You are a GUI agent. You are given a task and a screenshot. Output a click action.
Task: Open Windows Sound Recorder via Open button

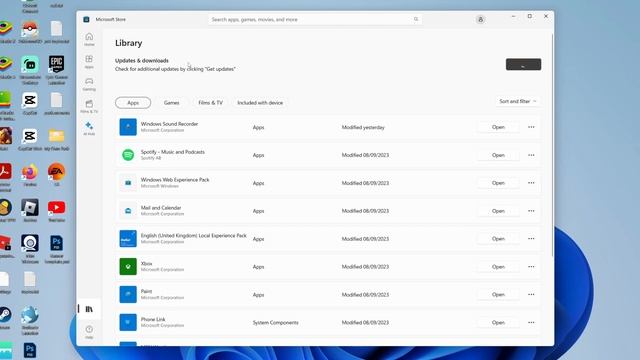pyautogui.click(x=498, y=127)
